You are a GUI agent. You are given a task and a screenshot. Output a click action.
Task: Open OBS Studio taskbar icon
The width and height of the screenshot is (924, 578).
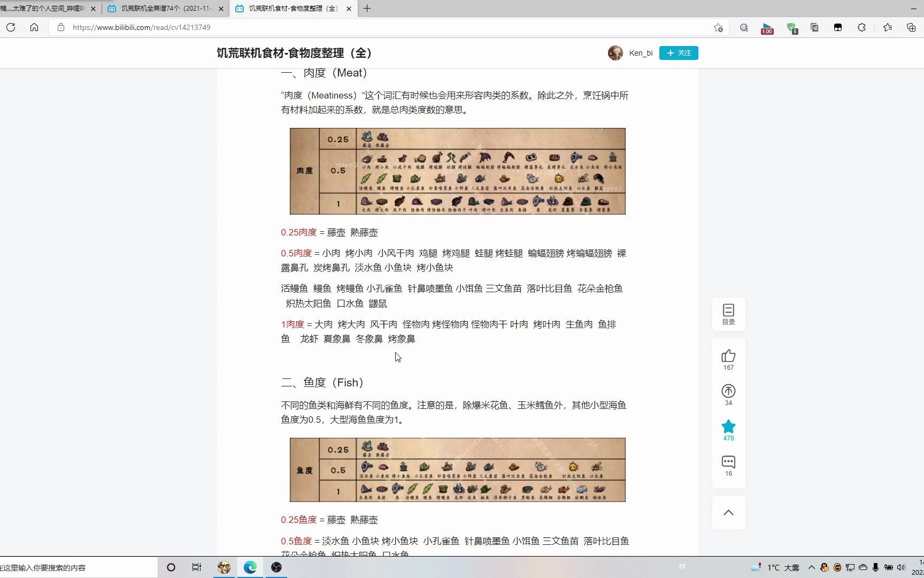click(276, 567)
